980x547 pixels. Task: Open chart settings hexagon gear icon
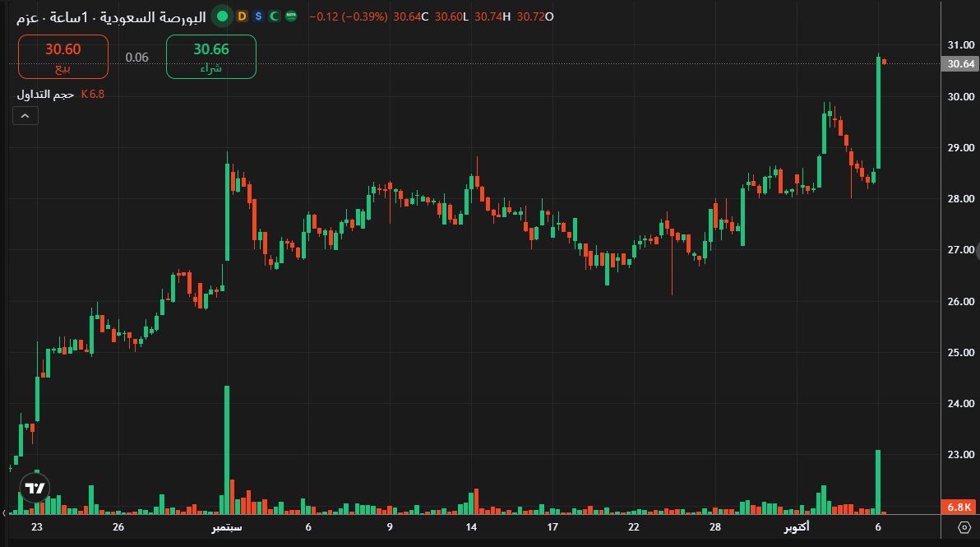pos(964,527)
